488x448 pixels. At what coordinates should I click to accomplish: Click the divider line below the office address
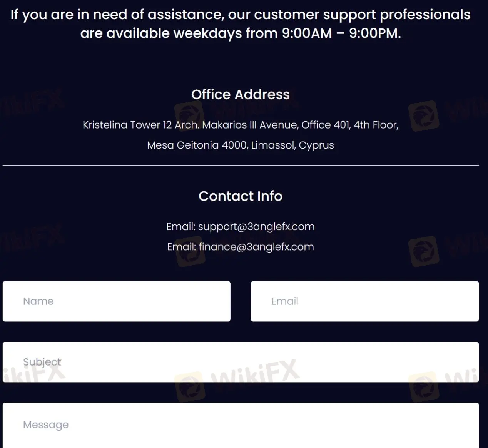point(241,165)
